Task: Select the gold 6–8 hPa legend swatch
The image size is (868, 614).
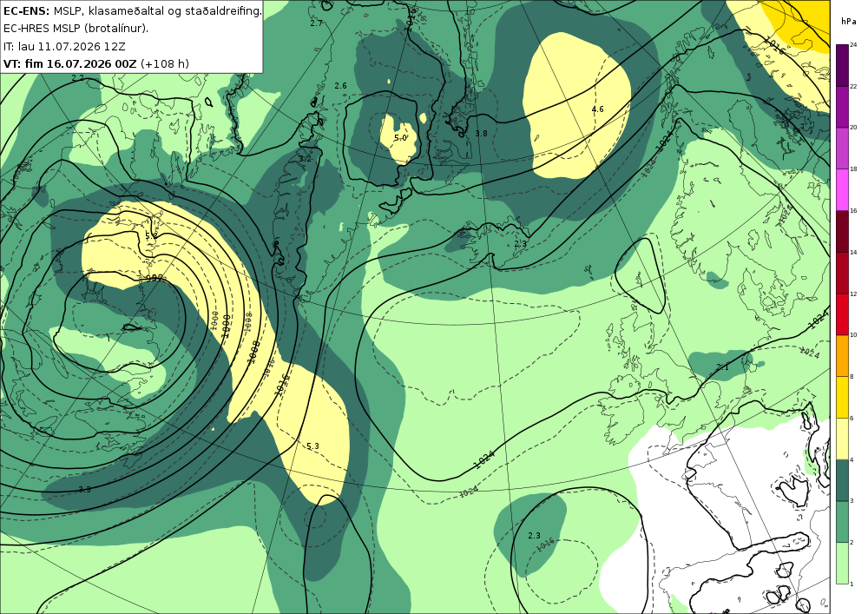Action: [x=842, y=397]
